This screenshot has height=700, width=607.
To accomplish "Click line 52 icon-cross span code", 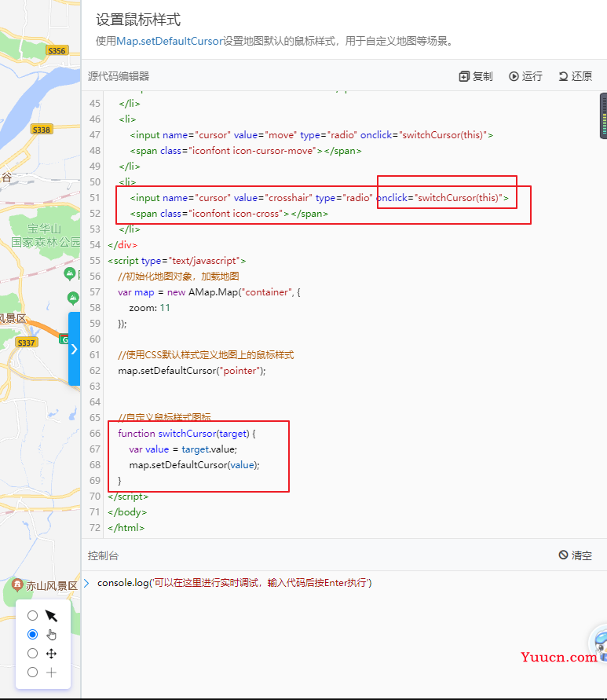I will (x=229, y=214).
